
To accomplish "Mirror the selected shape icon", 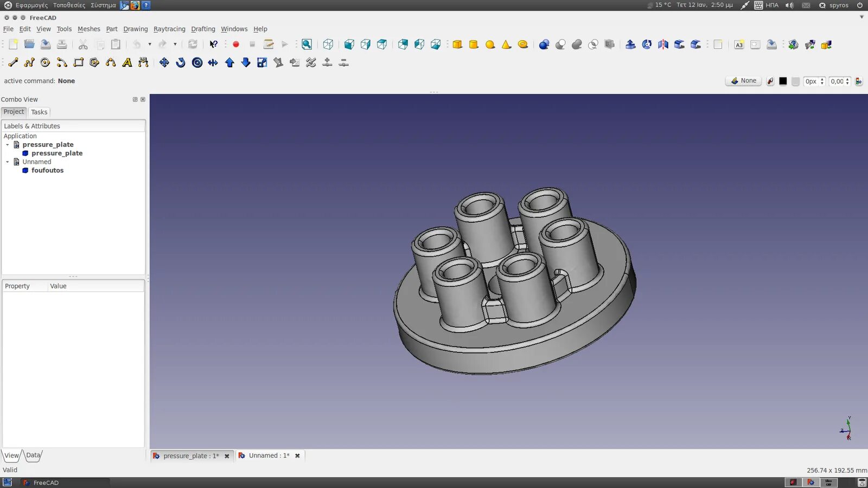I will tap(663, 44).
